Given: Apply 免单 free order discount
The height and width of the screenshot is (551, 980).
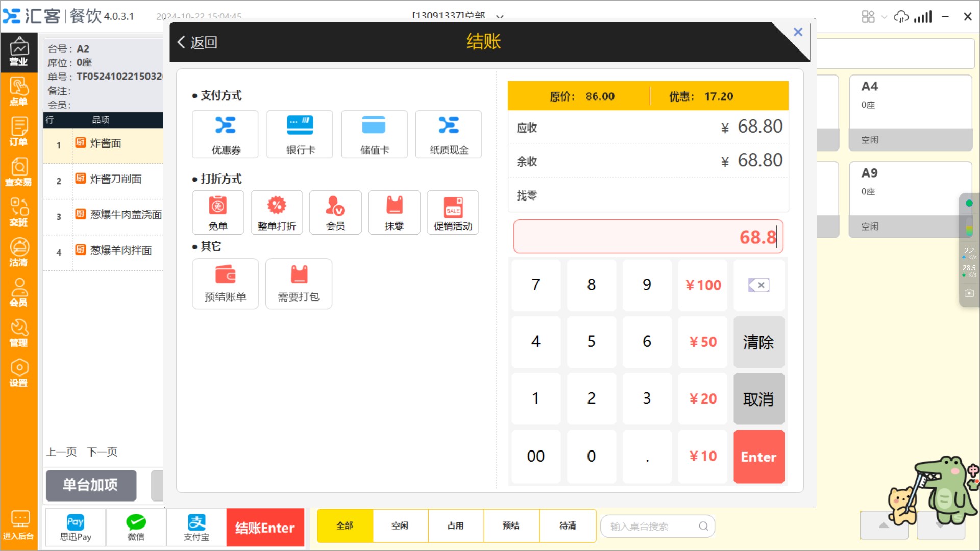Looking at the screenshot, I should coord(218,212).
